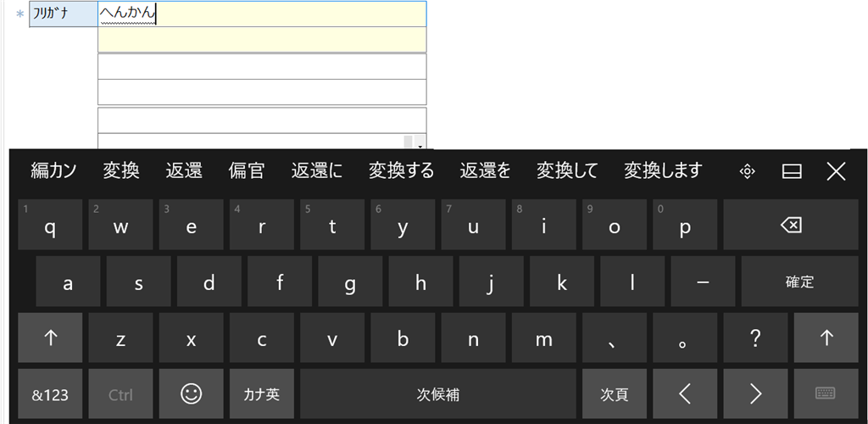Choose candidate 変換して
This screenshot has height=424, width=868.
(567, 170)
